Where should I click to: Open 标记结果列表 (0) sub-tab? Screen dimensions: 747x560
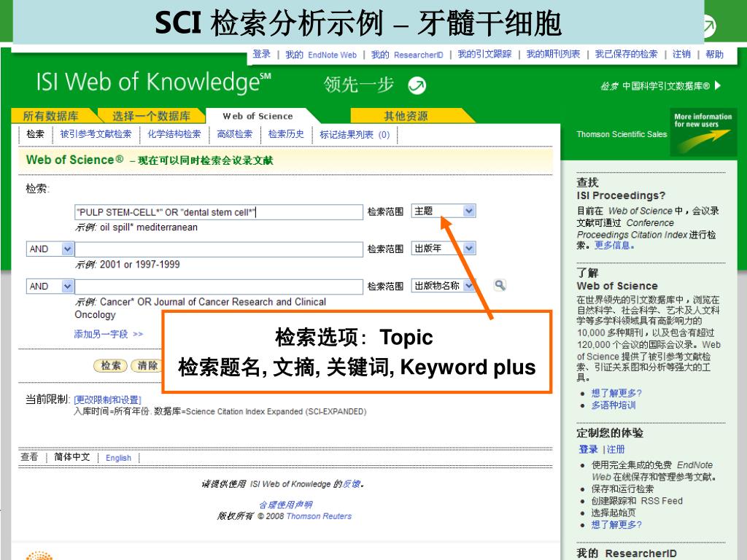pyautogui.click(x=355, y=135)
